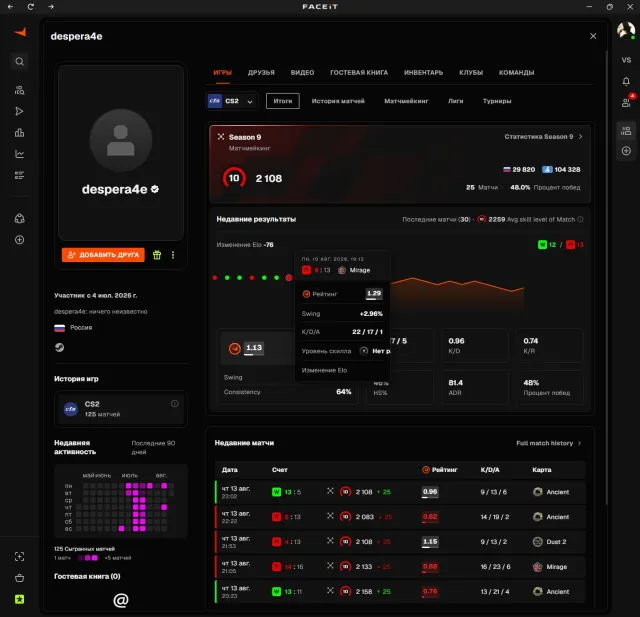Viewport: 640px width, 617px height.
Task: Open the notifications bell icon
Action: [626, 81]
